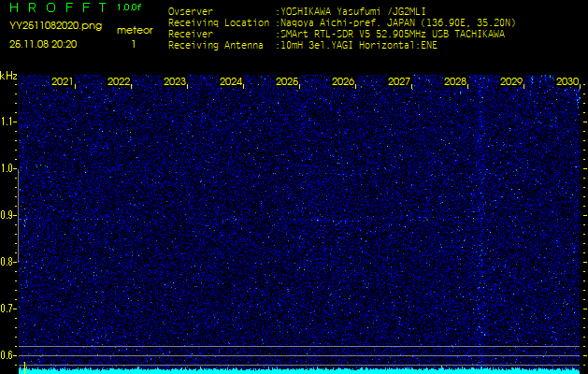Click the 2029 time marker

point(511,82)
